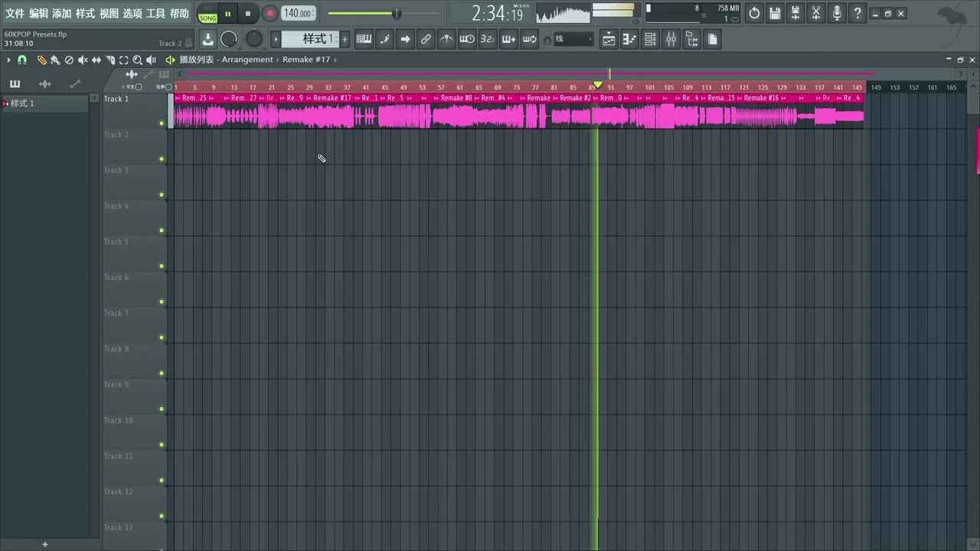Toggle multilink to controllers link icon
This screenshot has width=980, height=551.
point(426,39)
